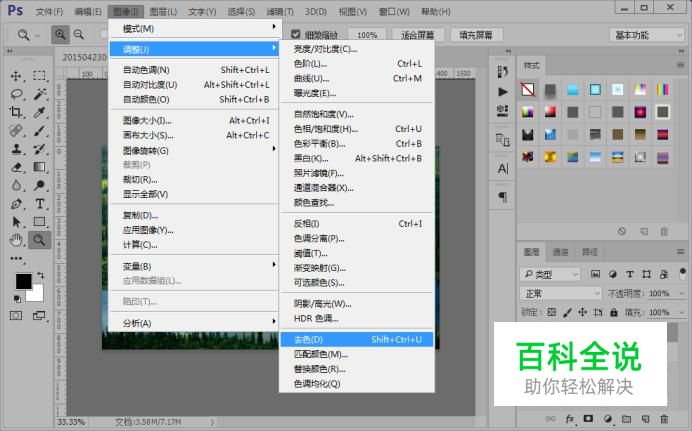
Task: Select the Clone Stamp tool
Action: coord(16,149)
